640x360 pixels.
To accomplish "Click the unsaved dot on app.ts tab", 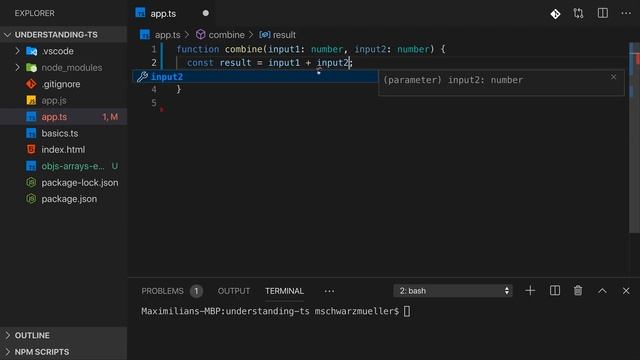I will pyautogui.click(x=206, y=13).
